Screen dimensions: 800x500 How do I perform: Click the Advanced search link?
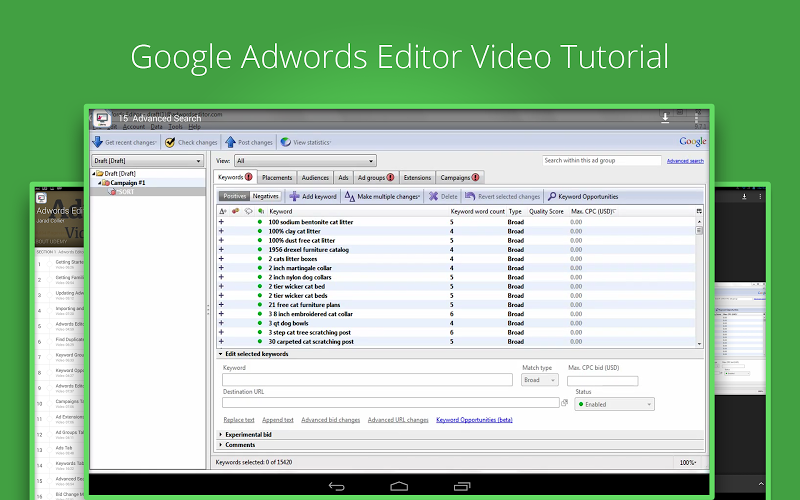[x=685, y=161]
